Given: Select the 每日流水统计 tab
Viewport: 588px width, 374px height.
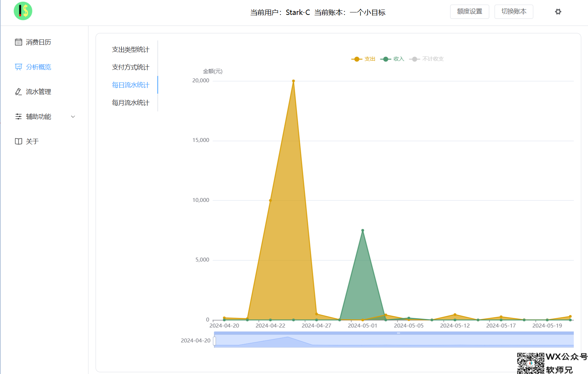Looking at the screenshot, I should click(130, 85).
